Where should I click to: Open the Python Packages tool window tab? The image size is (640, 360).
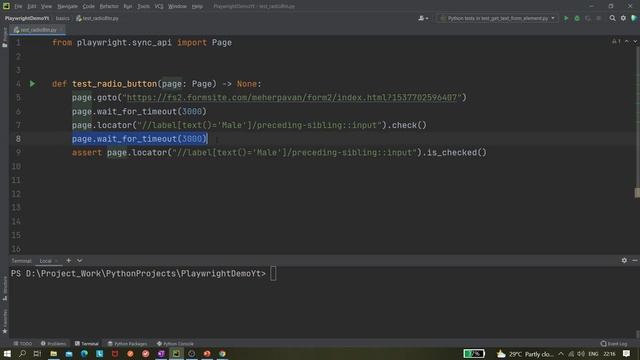[x=127, y=344]
